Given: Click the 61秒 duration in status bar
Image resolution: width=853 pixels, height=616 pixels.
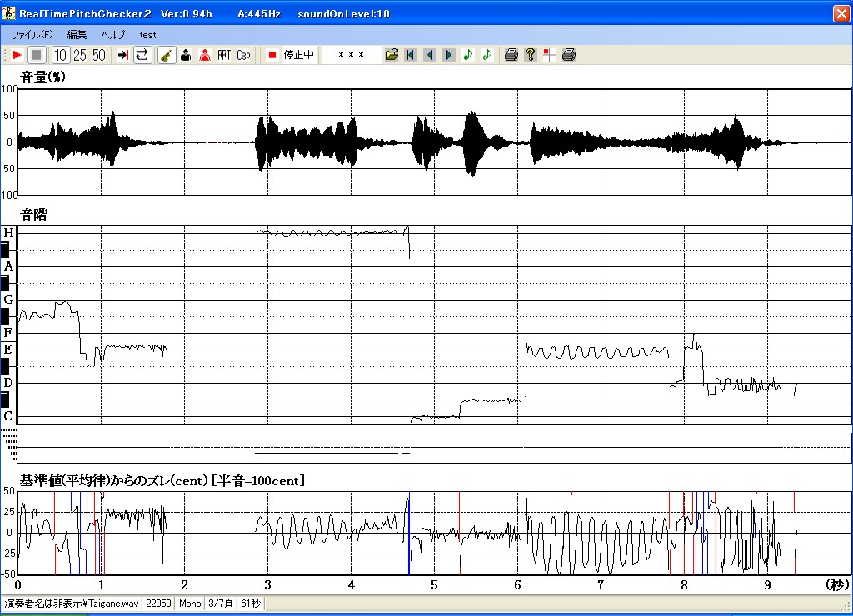Looking at the screenshot, I should [251, 603].
